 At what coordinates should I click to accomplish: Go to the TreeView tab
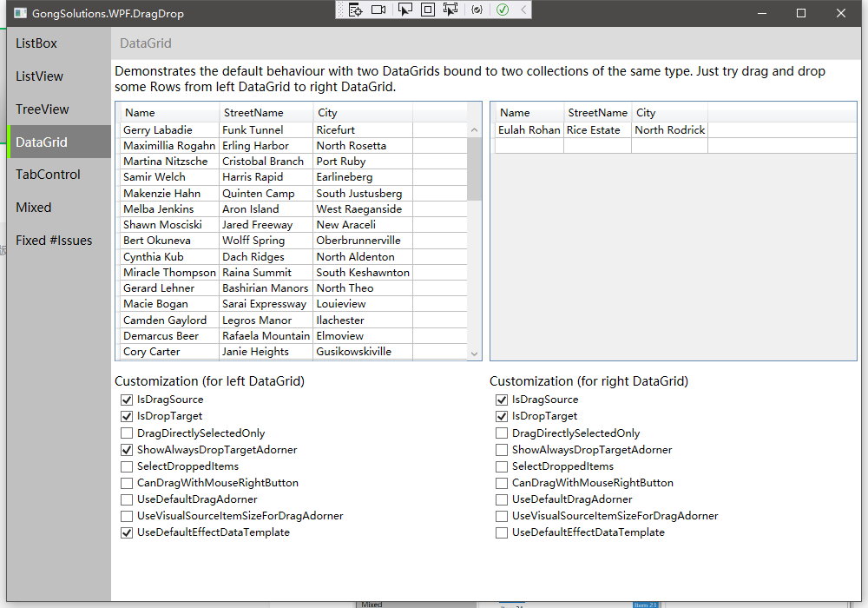59,109
